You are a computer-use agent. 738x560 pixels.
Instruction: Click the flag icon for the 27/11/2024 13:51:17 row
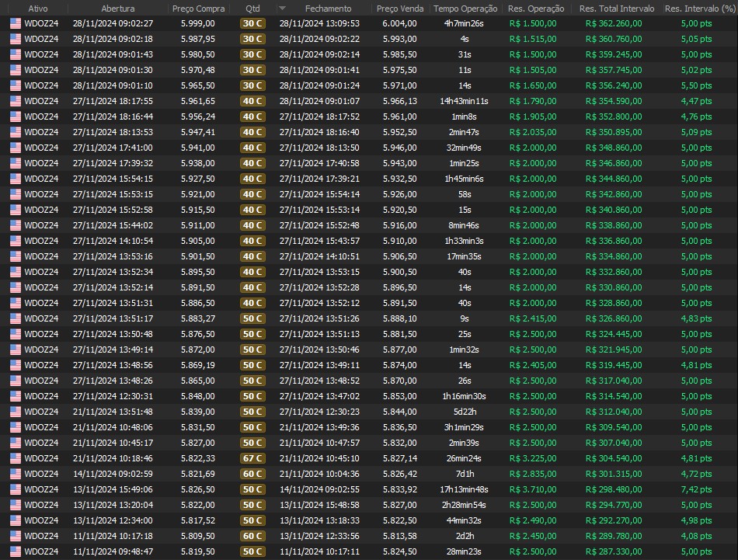tap(16, 318)
